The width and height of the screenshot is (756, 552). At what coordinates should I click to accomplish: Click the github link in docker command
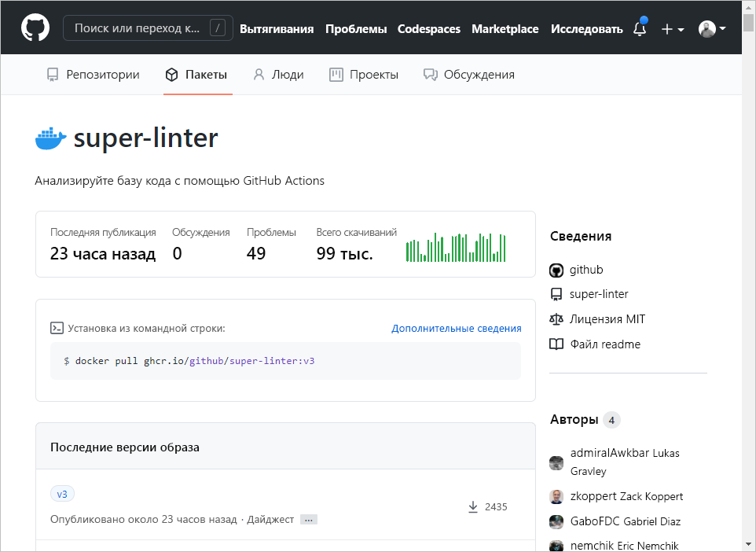tap(206, 361)
